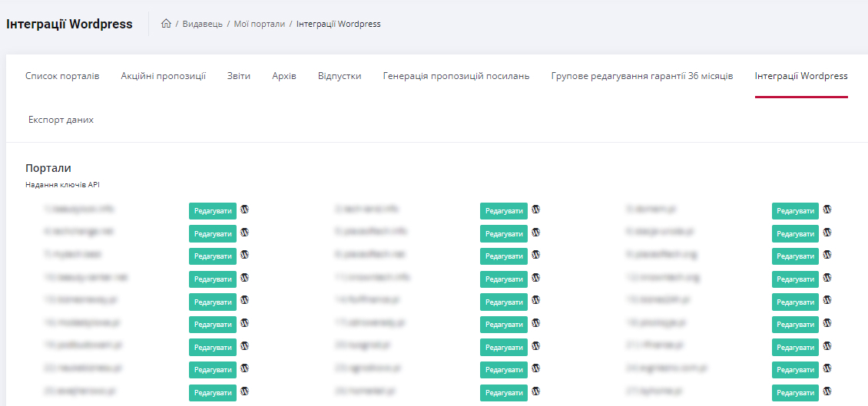The image size is (868, 406).
Task: Click WordPress icon for portal number 24
Action: [x=827, y=368]
